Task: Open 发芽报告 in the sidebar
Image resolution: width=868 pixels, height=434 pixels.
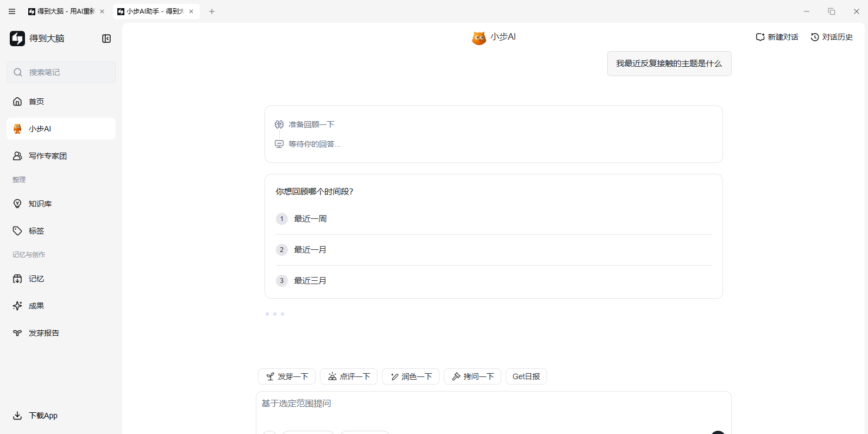Action: click(61, 333)
